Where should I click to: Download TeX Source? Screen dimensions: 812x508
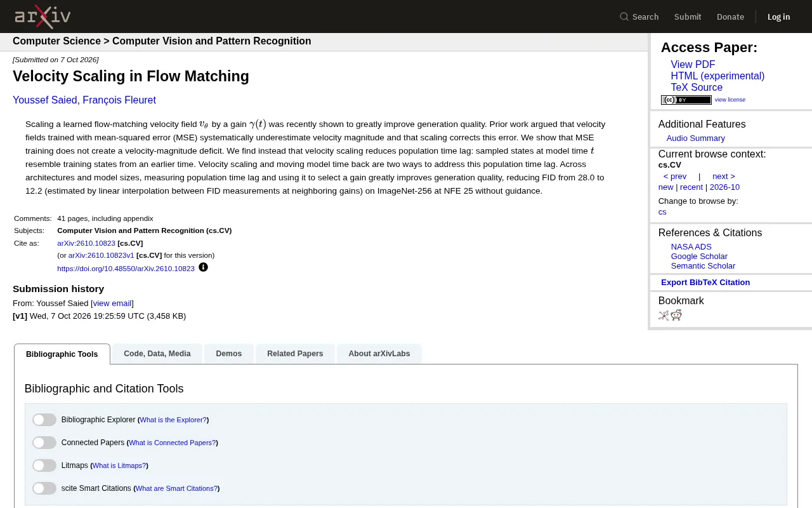coord(697,88)
